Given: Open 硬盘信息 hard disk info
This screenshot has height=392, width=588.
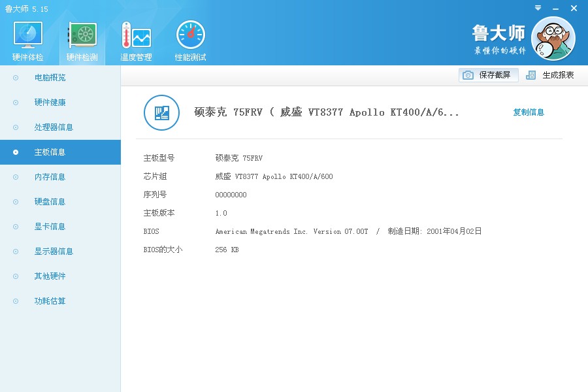Looking at the screenshot, I should pyautogui.click(x=60, y=201).
